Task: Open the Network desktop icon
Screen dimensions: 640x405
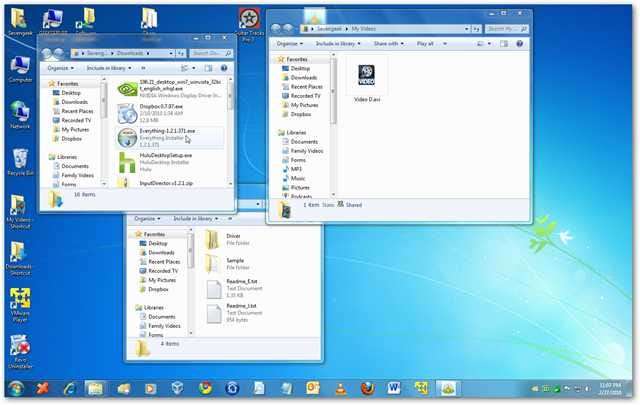Action: click(20, 115)
